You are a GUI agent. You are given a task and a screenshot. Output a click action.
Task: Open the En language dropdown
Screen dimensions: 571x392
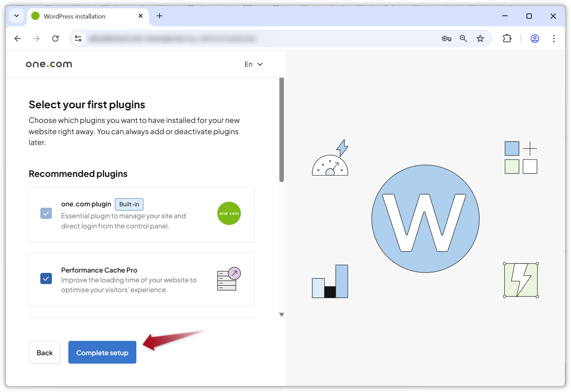click(253, 64)
